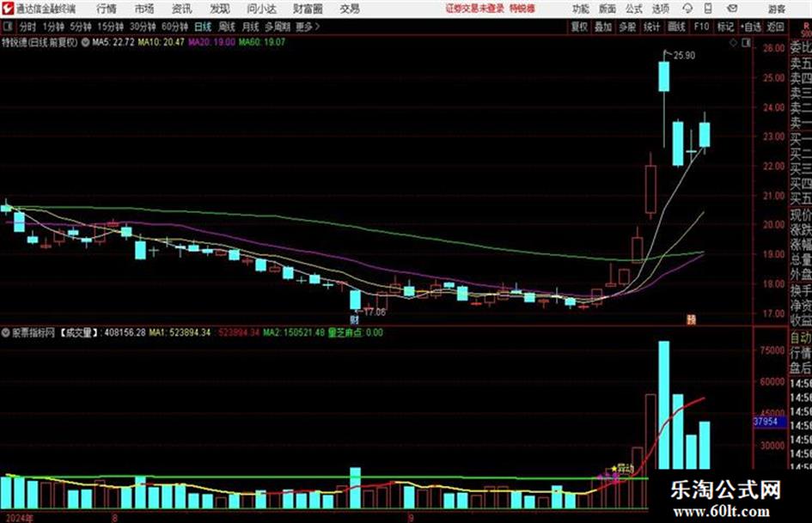Click the 25.90 high price label
This screenshot has width=812, height=523.
(x=684, y=56)
